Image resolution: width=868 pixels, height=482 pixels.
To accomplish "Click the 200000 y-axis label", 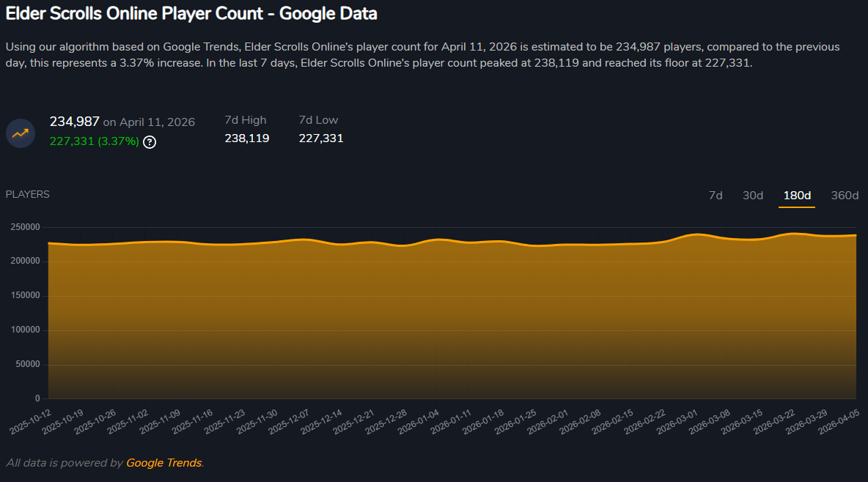I will coord(26,261).
